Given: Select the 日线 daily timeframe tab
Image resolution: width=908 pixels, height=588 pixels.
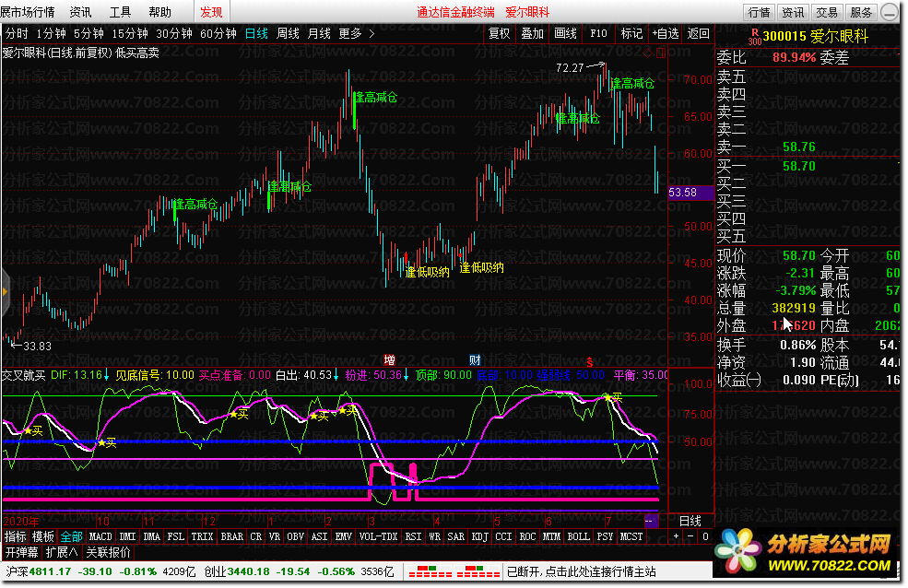Looking at the screenshot, I should click(x=256, y=33).
